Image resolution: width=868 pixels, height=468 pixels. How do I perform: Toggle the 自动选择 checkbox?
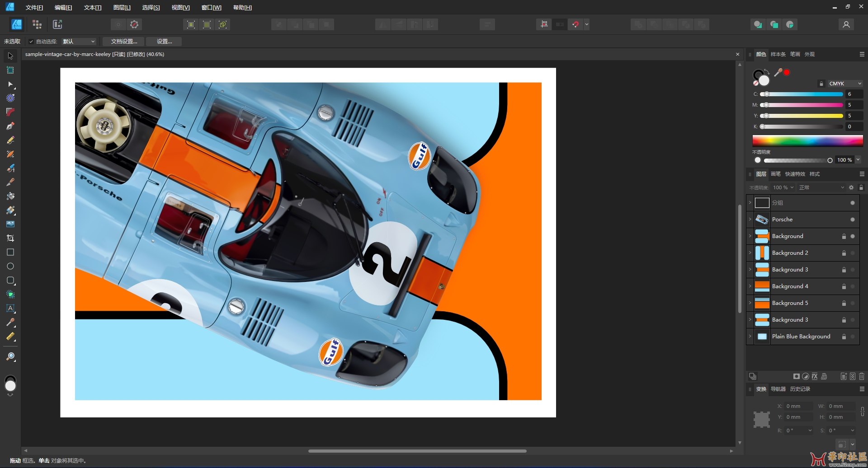[31, 42]
